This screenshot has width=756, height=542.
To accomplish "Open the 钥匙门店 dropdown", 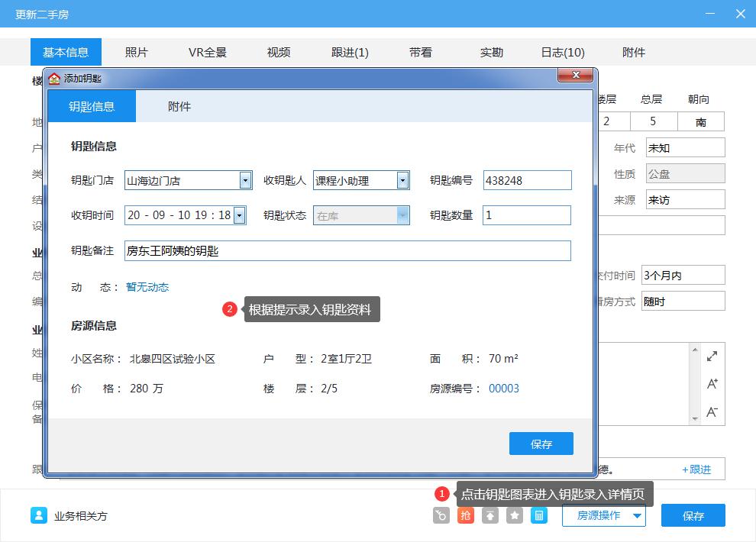I will 244,180.
